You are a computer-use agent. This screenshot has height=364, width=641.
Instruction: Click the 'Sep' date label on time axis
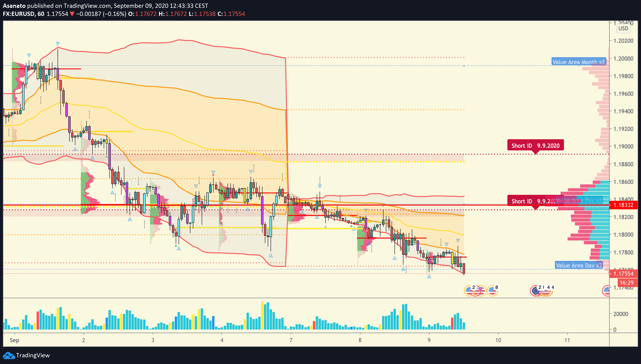click(14, 340)
